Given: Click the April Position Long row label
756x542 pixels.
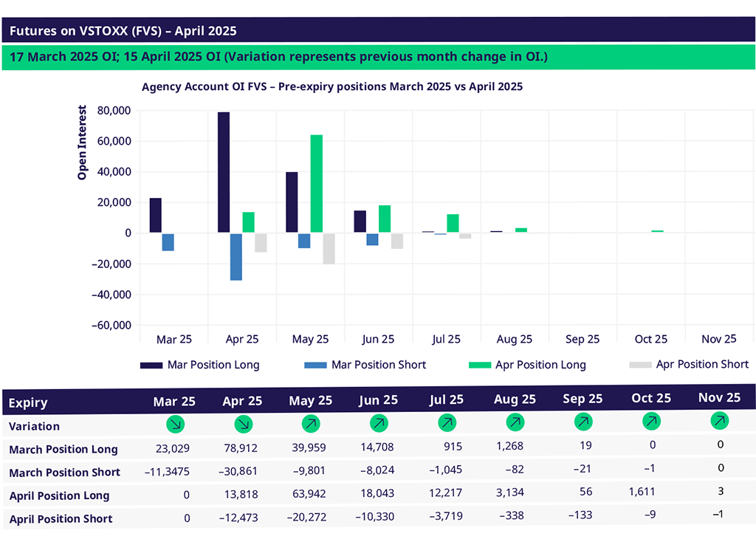Looking at the screenshot, I should pos(59,495).
